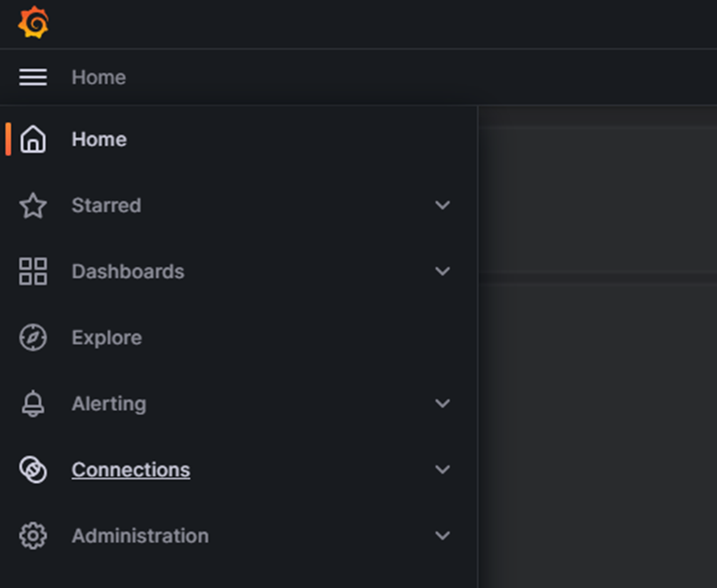Click the Starred star icon
This screenshot has height=588, width=717.
tap(34, 205)
